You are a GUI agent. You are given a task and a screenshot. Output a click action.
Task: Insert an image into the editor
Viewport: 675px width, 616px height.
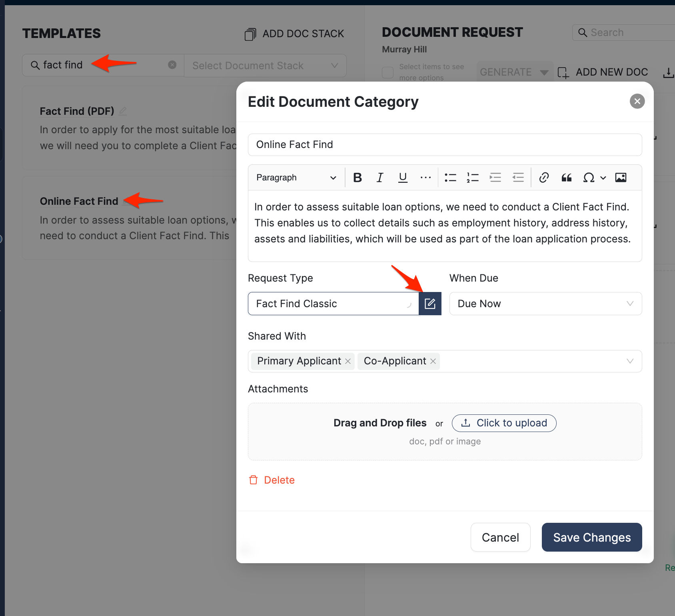click(621, 178)
